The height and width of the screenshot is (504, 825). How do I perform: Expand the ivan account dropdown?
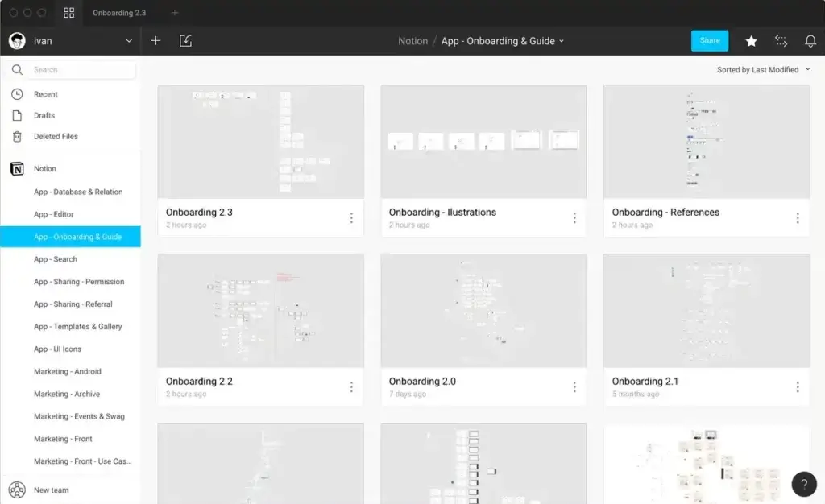[x=128, y=40]
